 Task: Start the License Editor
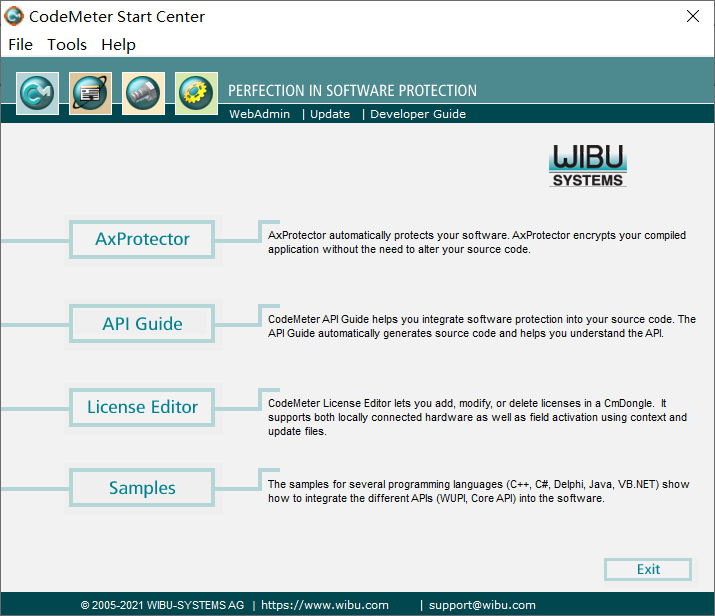coord(142,407)
